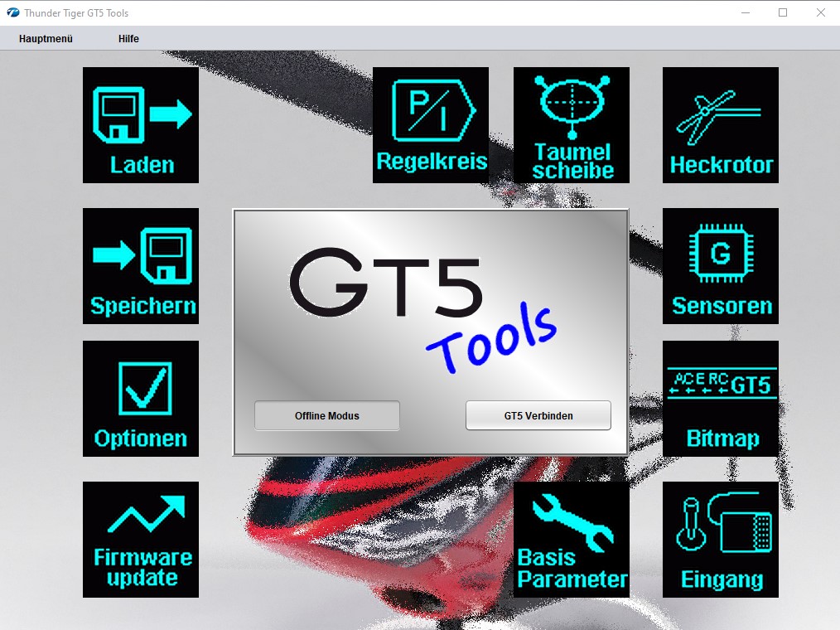Open the Hilfe menu
This screenshot has width=840, height=630.
[128, 39]
